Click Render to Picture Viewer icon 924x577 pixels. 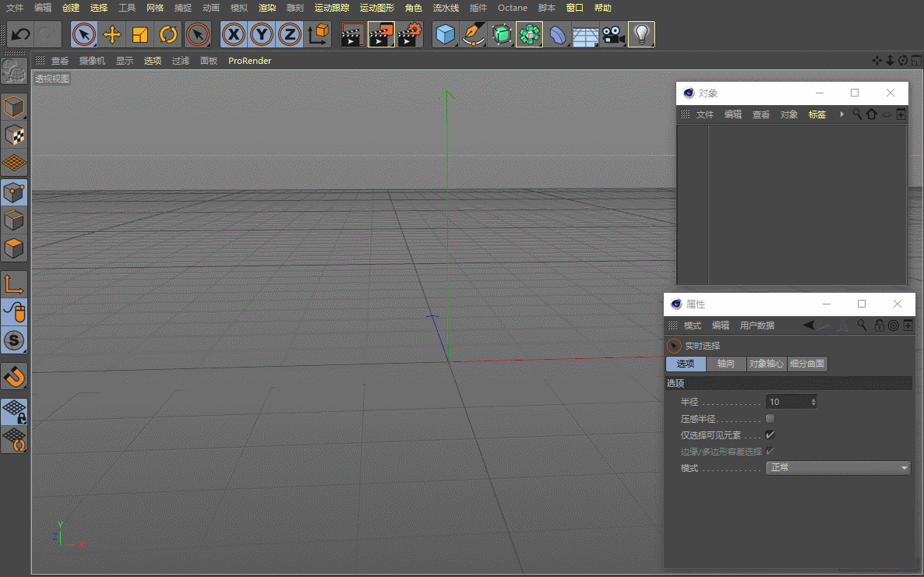381,34
